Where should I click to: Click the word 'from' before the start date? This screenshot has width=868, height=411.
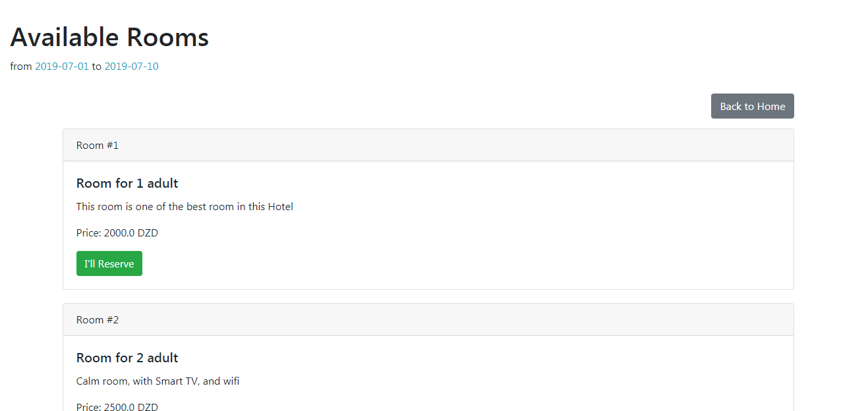21,67
